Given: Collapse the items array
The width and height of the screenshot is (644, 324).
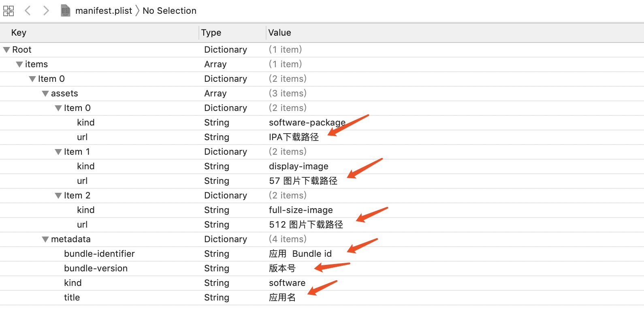Looking at the screenshot, I should pos(19,64).
